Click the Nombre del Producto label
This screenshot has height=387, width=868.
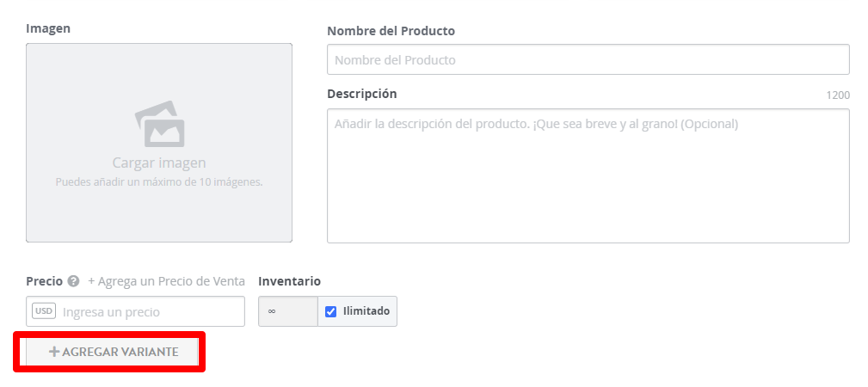pyautogui.click(x=391, y=31)
